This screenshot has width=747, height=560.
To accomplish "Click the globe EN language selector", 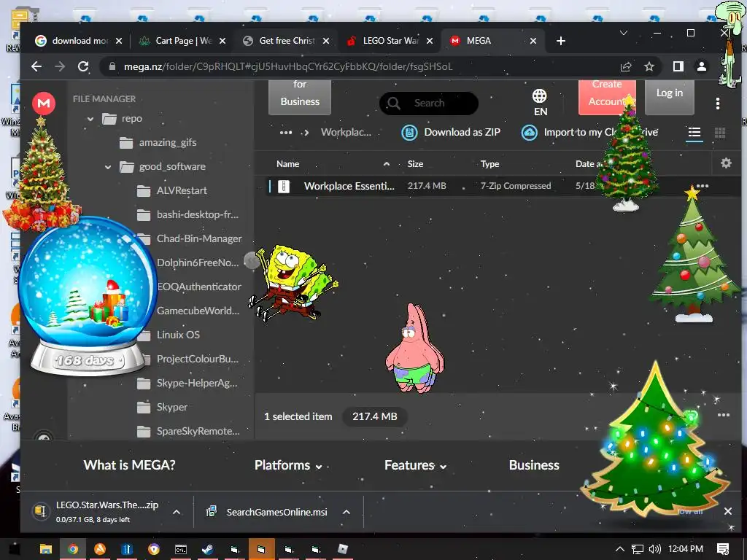I will point(540,102).
